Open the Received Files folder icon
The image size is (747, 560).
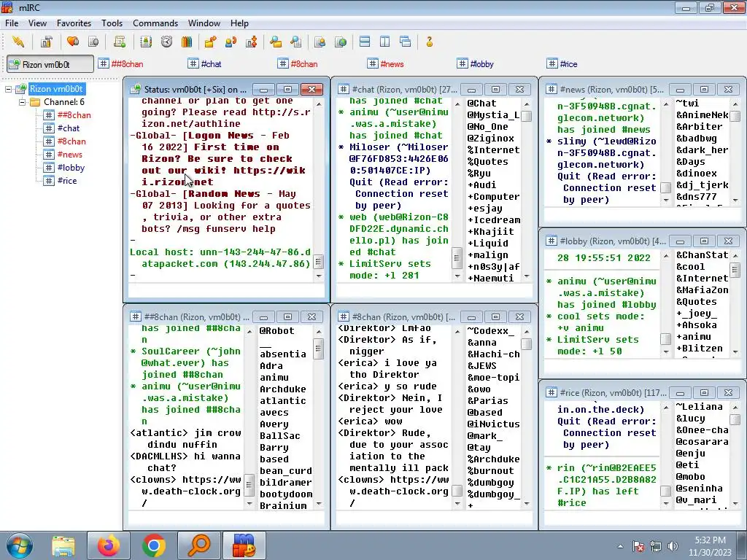pyautogui.click(x=275, y=42)
